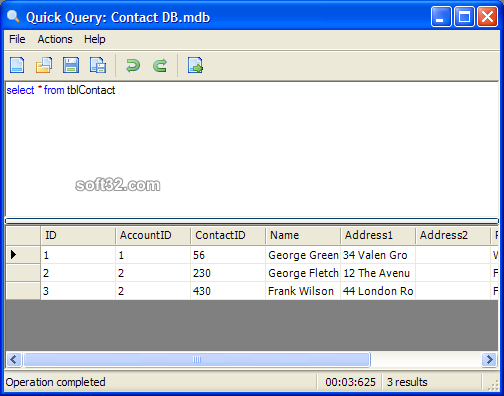This screenshot has width=504, height=396.
Task: Save the query with the floppy disk icon
Action: (x=71, y=65)
